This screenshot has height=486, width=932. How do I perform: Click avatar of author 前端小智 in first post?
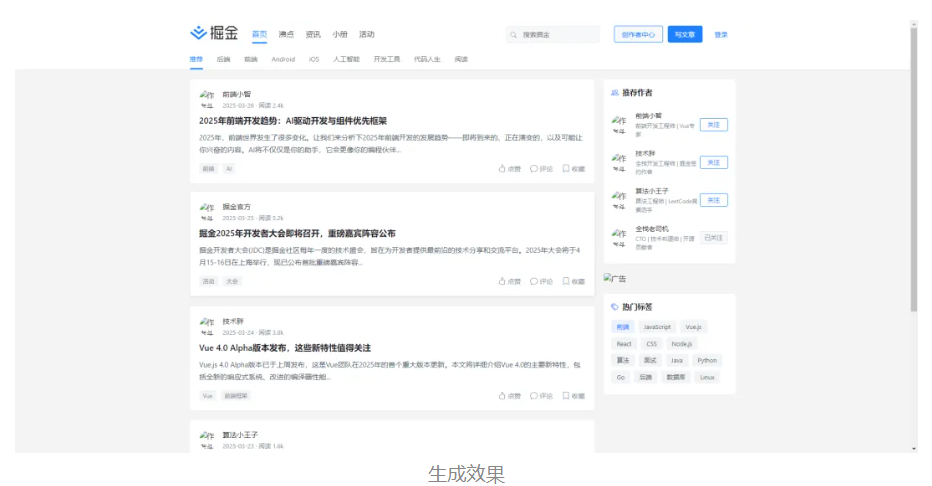pos(207,98)
